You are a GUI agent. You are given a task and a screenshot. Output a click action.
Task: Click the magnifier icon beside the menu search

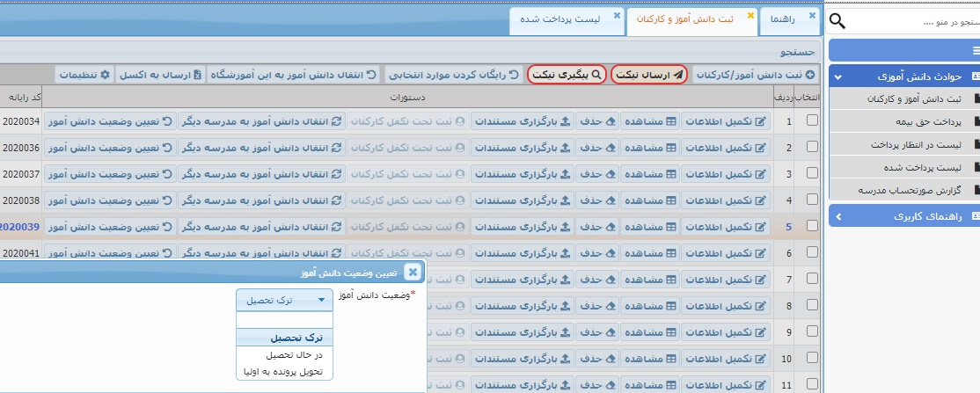[838, 21]
